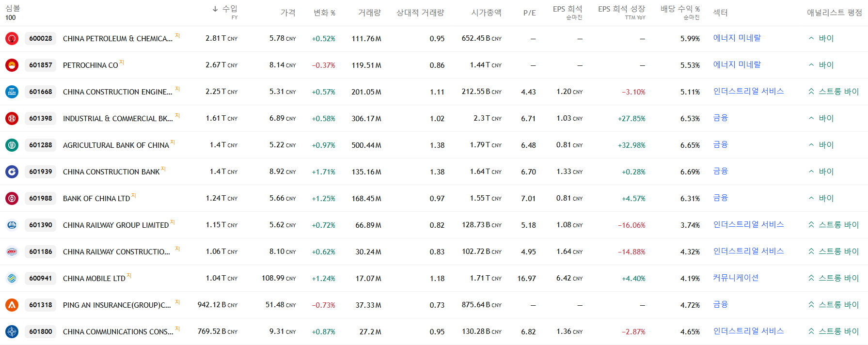The height and width of the screenshot is (345, 868).
Task: Click 바이 analyst rating for PetroChina
Action: 821,65
